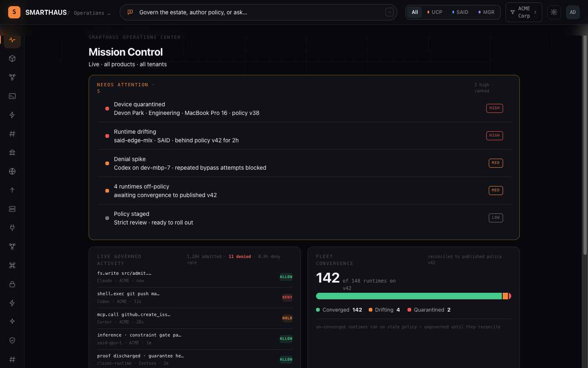Click the Drifting 4 legend item
This screenshot has height=368, width=588.
[384, 310]
